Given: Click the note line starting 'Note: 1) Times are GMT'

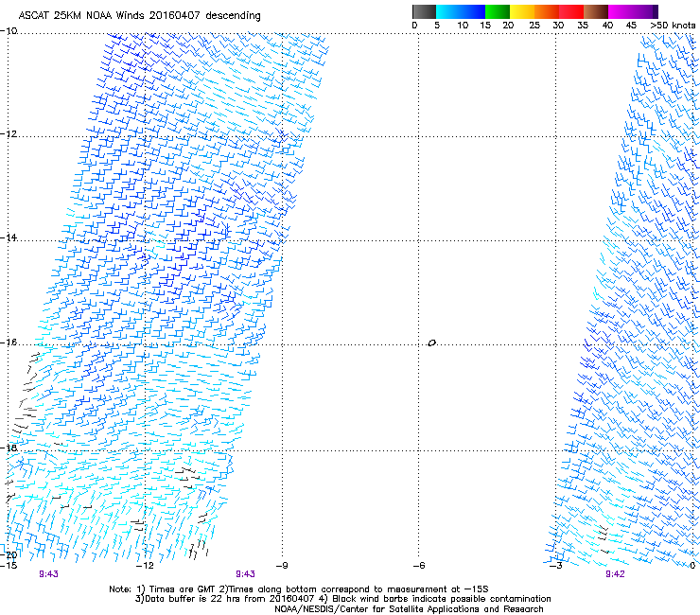Looking at the screenshot, I should [299, 589].
